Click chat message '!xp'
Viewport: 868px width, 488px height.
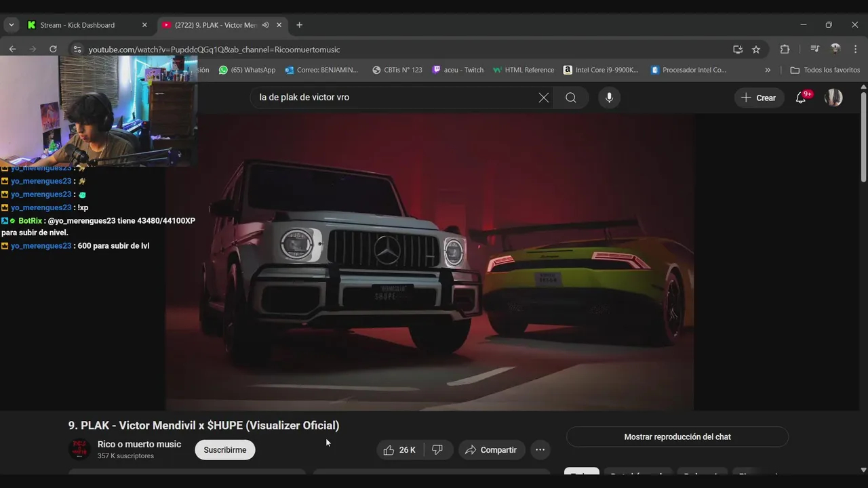(83, 207)
